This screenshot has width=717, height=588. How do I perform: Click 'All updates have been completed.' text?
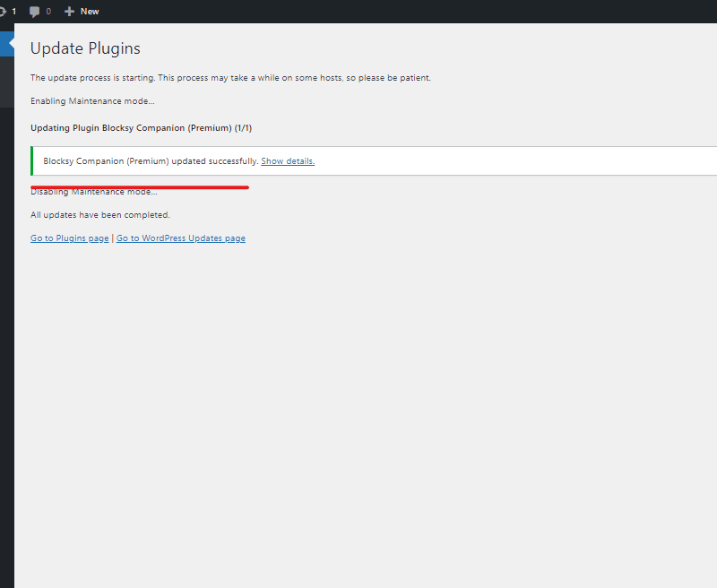pyautogui.click(x=100, y=215)
